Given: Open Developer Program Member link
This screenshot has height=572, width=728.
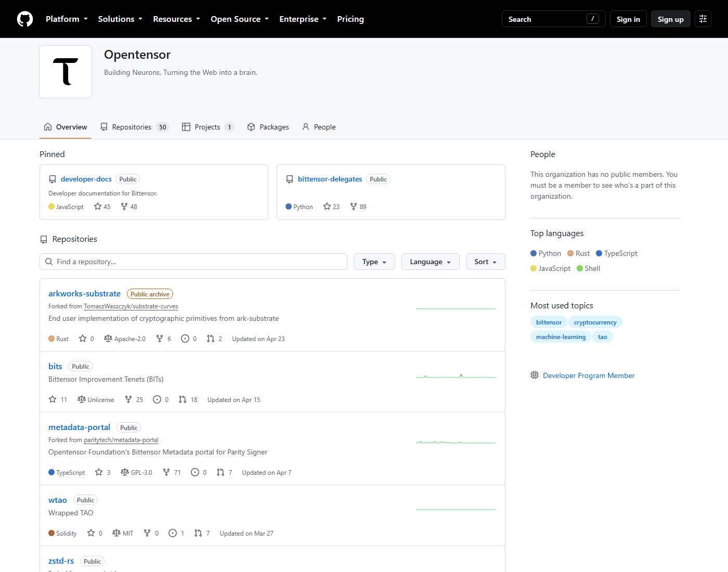Looking at the screenshot, I should pyautogui.click(x=589, y=375).
